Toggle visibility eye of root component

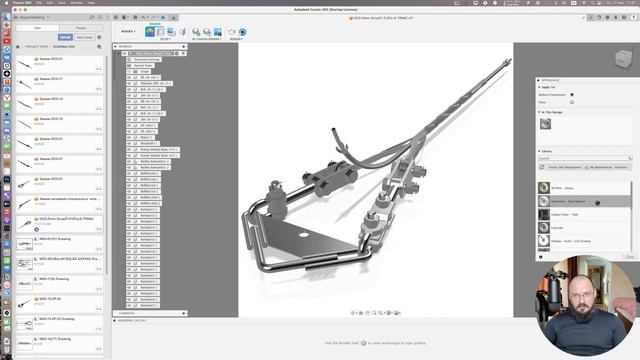tap(125, 53)
